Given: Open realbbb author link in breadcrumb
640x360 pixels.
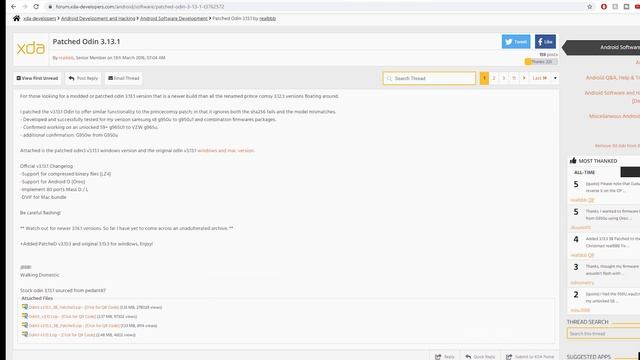Looking at the screenshot, I should 267,18.
